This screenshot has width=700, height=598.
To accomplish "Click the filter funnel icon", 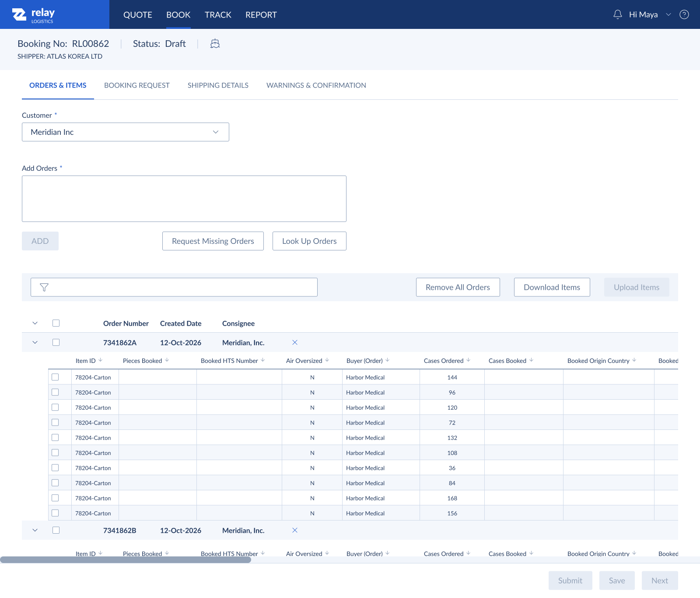I will coord(44,287).
